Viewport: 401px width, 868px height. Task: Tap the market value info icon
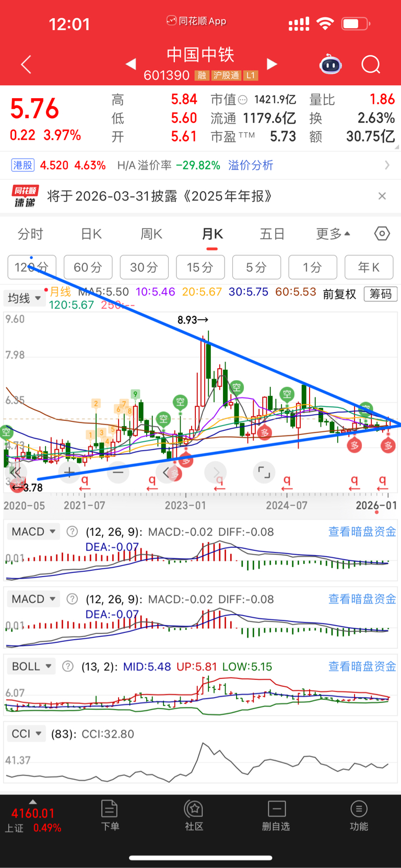(x=242, y=100)
